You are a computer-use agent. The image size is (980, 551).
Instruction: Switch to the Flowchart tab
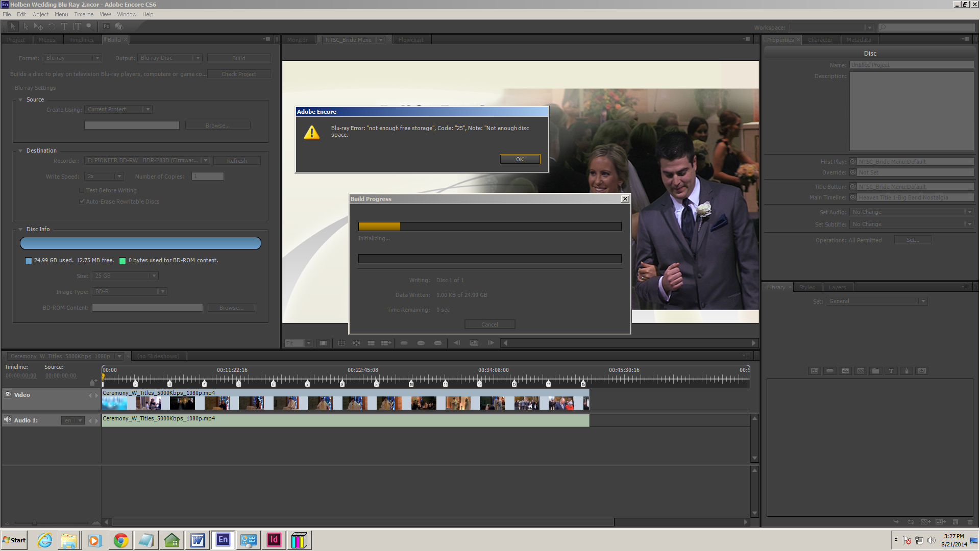pyautogui.click(x=410, y=40)
